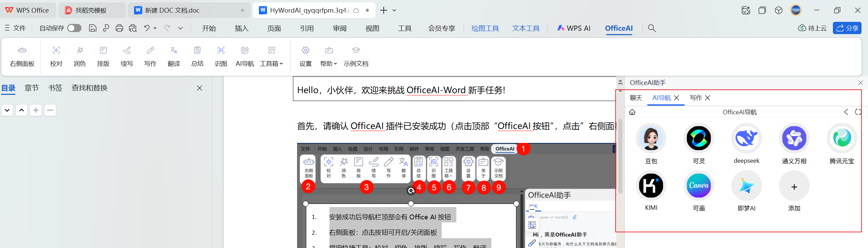868x248 pixels.
Task: Switch to the 插入 ribbon tab
Action: 241,28
